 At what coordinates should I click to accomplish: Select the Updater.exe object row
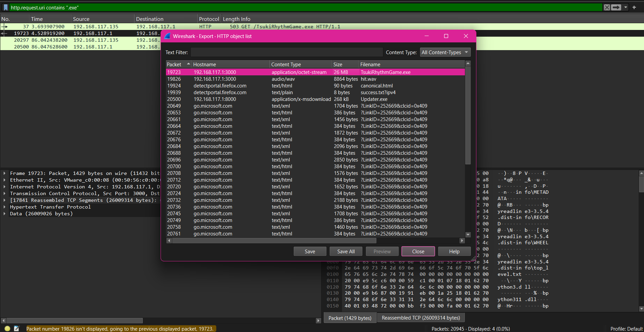pyautogui.click(x=315, y=99)
